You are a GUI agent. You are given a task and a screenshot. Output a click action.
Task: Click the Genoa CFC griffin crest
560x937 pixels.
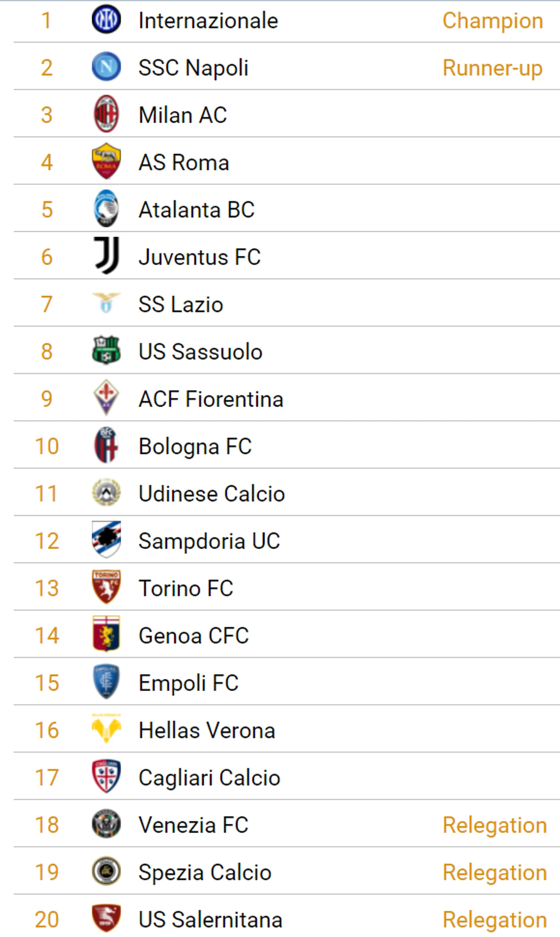pos(106,635)
